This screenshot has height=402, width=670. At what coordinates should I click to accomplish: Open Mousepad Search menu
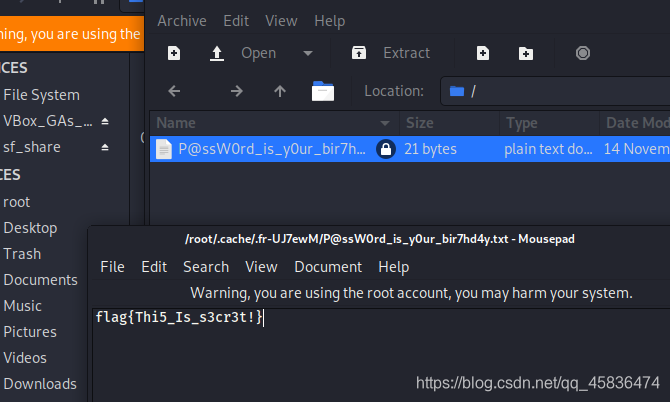[206, 267]
